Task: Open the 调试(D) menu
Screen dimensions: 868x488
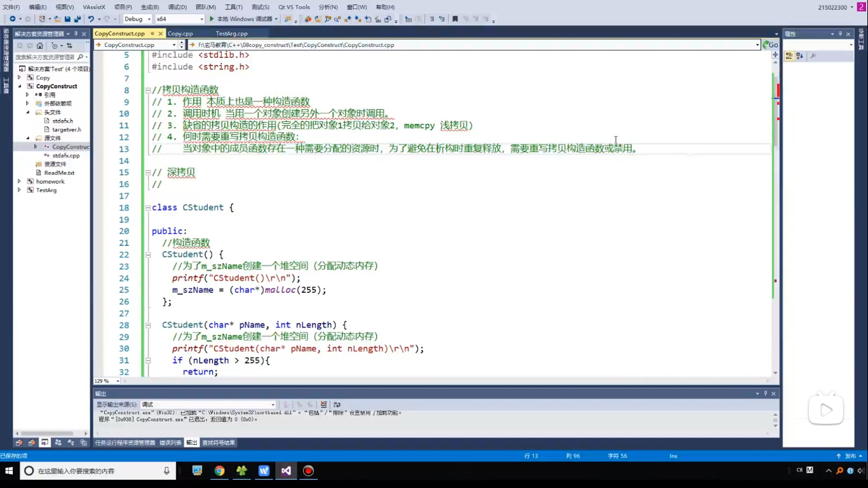Action: [177, 7]
